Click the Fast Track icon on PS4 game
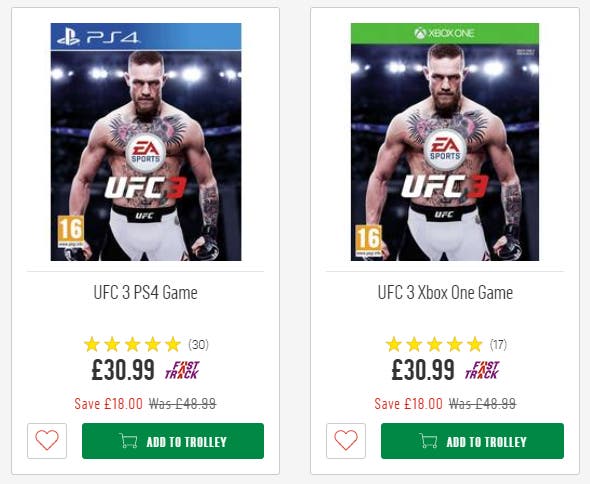 (182, 370)
